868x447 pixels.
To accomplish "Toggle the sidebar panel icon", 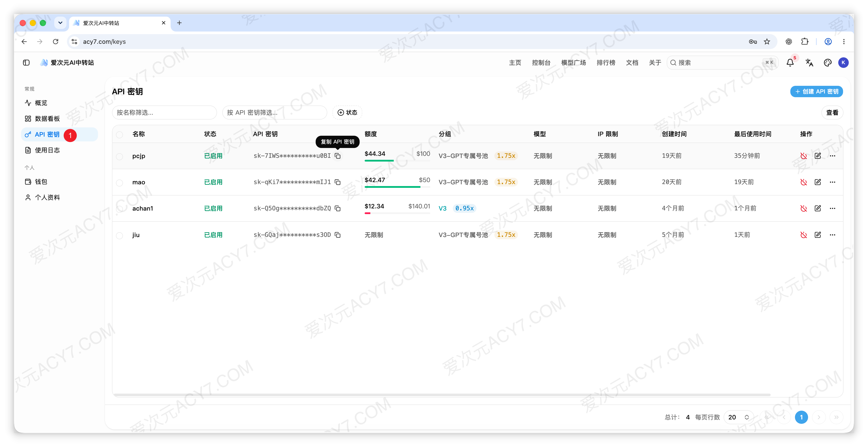I will (x=26, y=63).
